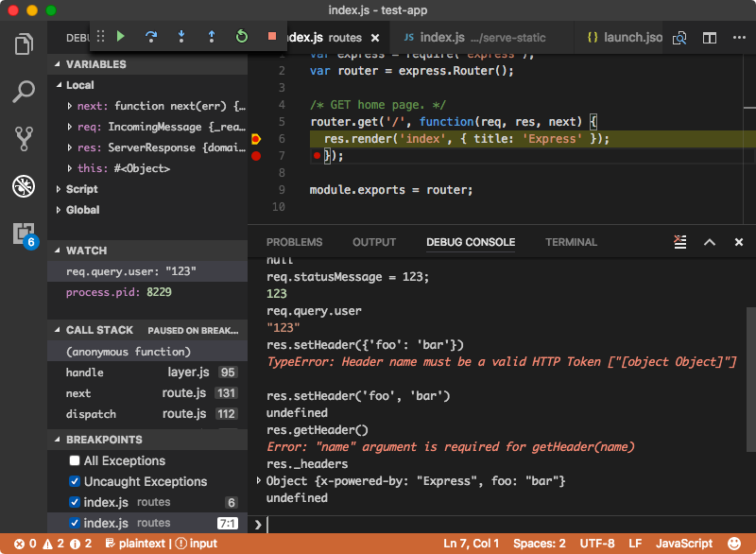Enable the All Exceptions breakpoint

click(x=75, y=460)
